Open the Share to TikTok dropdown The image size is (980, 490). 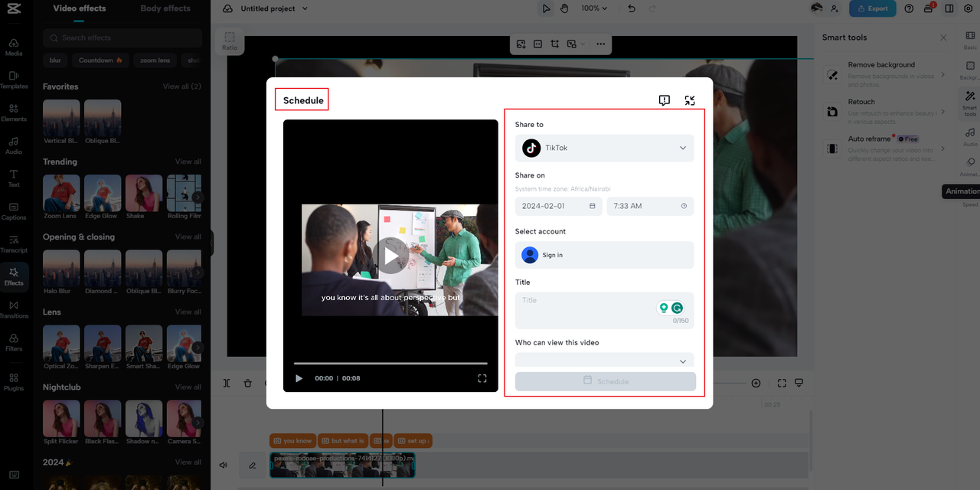pyautogui.click(x=605, y=148)
